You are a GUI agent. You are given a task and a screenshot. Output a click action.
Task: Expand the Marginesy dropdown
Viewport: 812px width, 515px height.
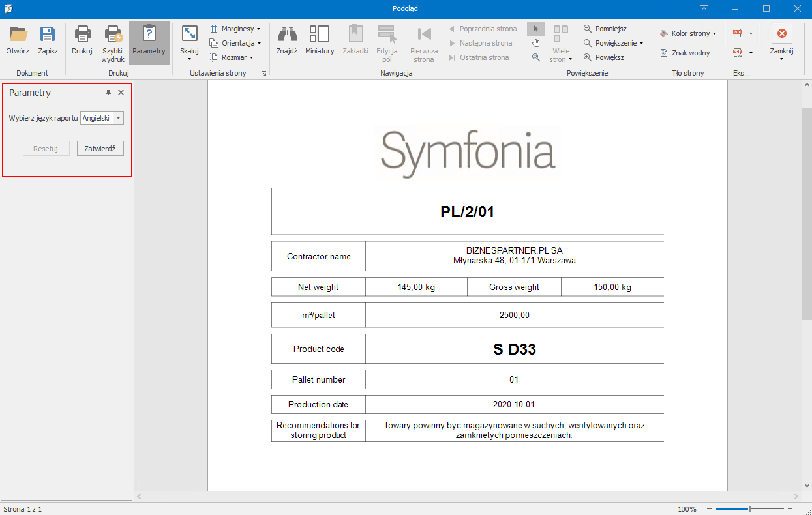point(235,29)
